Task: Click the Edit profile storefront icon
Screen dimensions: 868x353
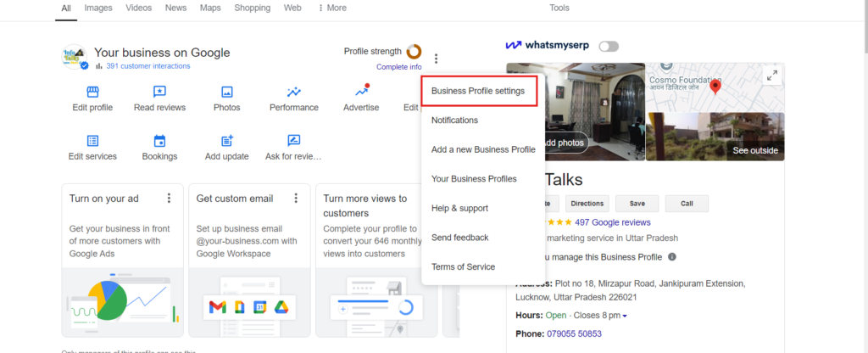Action: pos(91,92)
